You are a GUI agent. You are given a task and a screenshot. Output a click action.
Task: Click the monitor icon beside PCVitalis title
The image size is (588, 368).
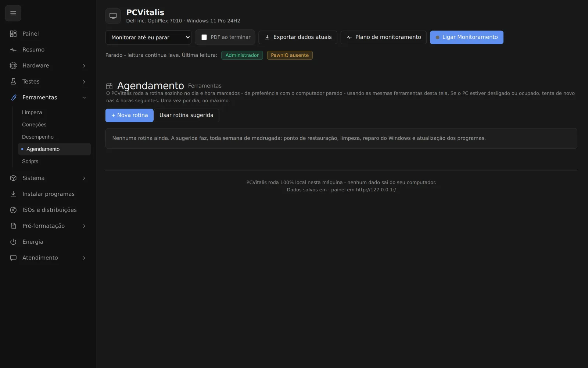(x=113, y=16)
